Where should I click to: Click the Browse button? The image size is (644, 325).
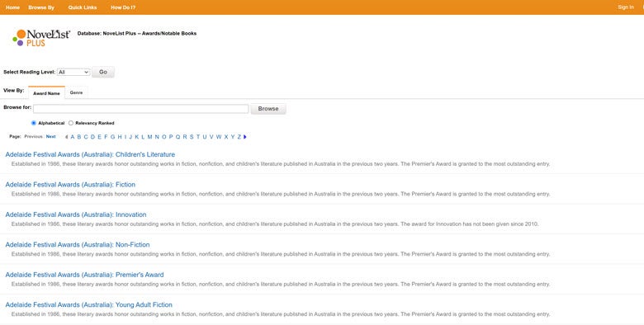coord(268,109)
